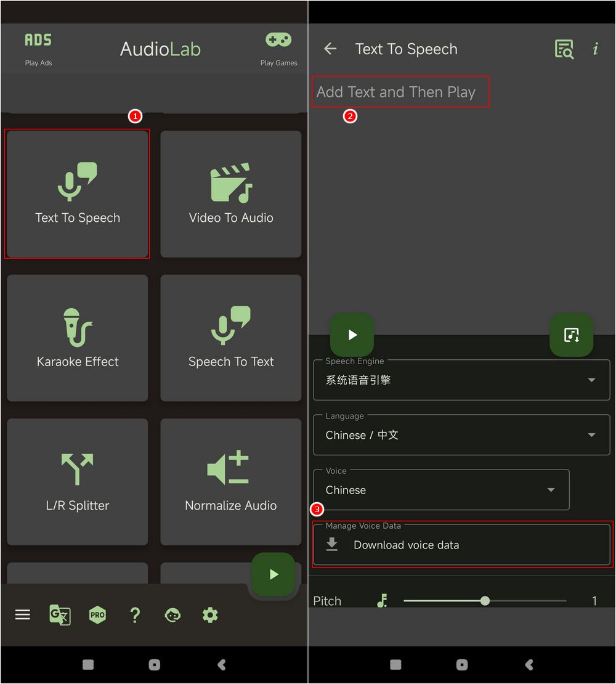Tap the Android back button on the right screen
Image resolution: width=616 pixels, height=684 pixels.
529,664
